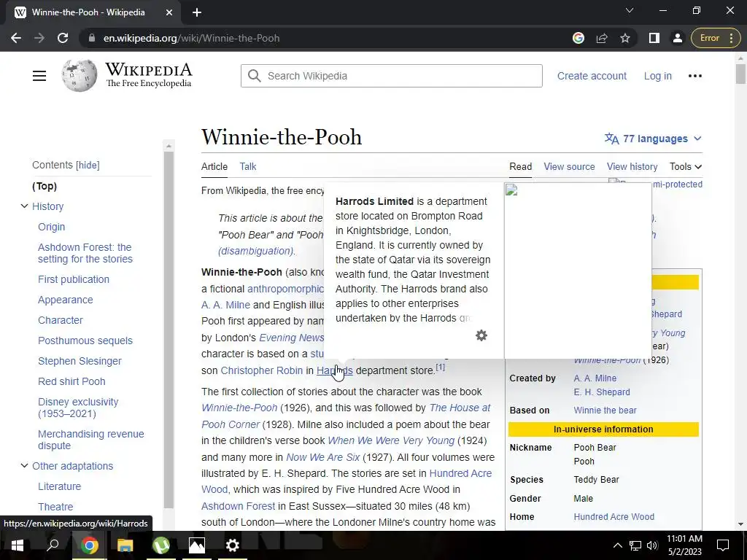
Task: Click the Harrods link in the article
Action: (334, 370)
